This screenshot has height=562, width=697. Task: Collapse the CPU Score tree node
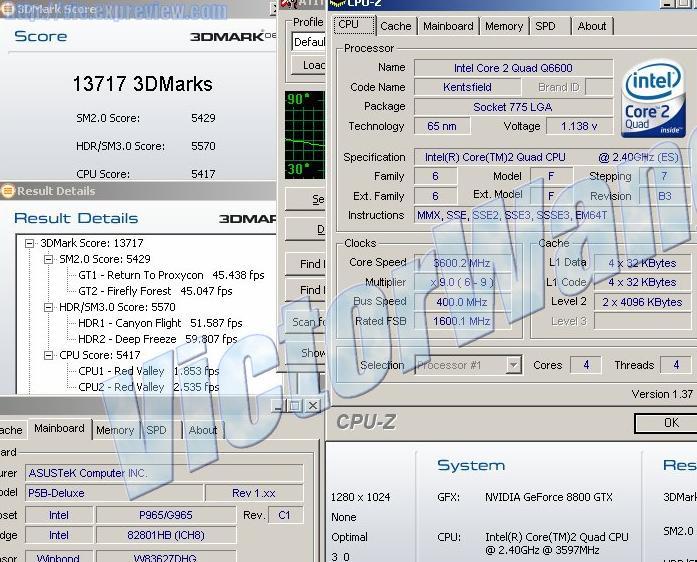pyautogui.click(x=48, y=355)
